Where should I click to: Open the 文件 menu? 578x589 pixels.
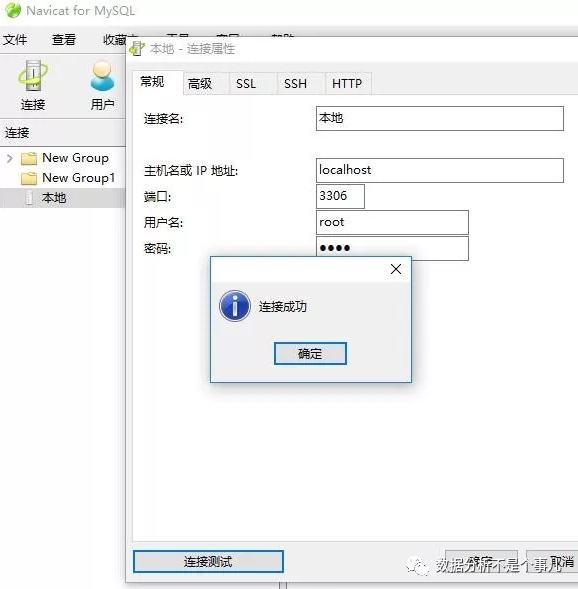15,39
